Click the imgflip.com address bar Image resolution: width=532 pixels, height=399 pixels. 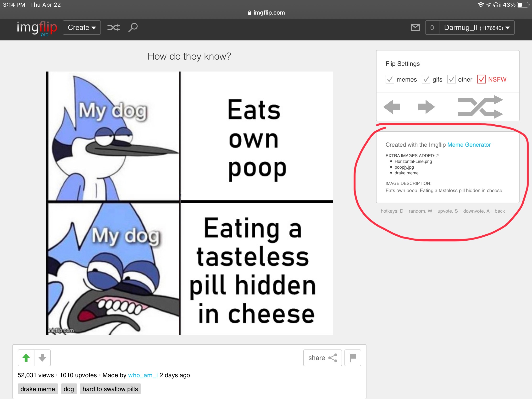[x=266, y=12]
